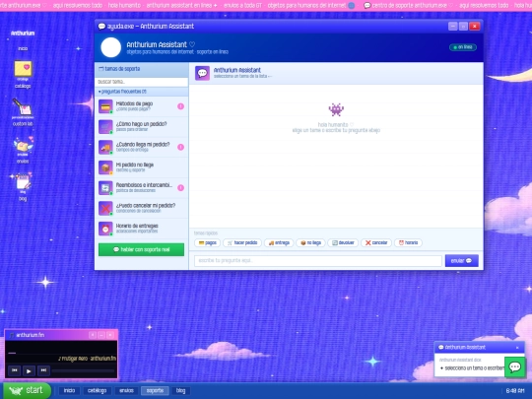Click the truck icon for ¿Cuándo llega mi pedido?
The image size is (532, 399).
[x=105, y=147]
